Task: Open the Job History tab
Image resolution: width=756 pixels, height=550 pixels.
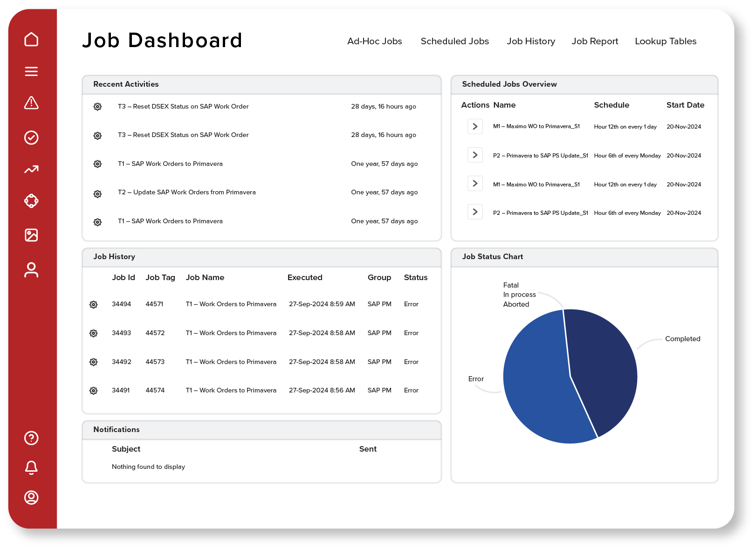Action: (531, 41)
